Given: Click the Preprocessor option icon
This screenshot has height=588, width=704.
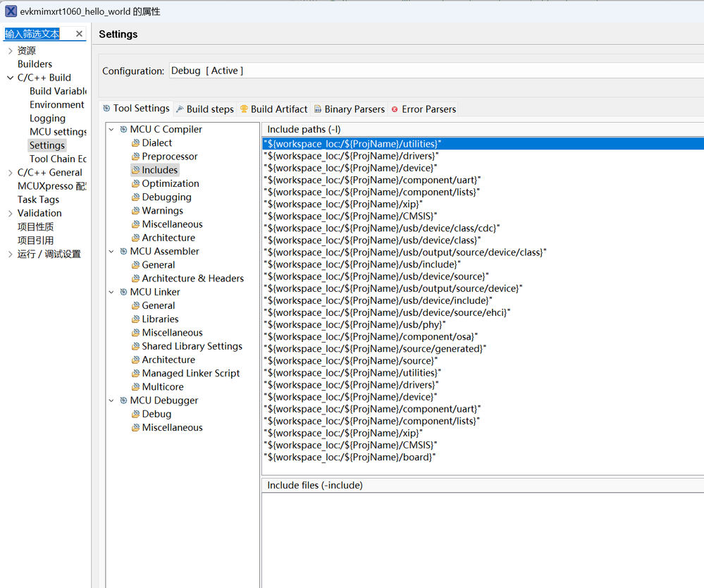Looking at the screenshot, I should pos(135,157).
